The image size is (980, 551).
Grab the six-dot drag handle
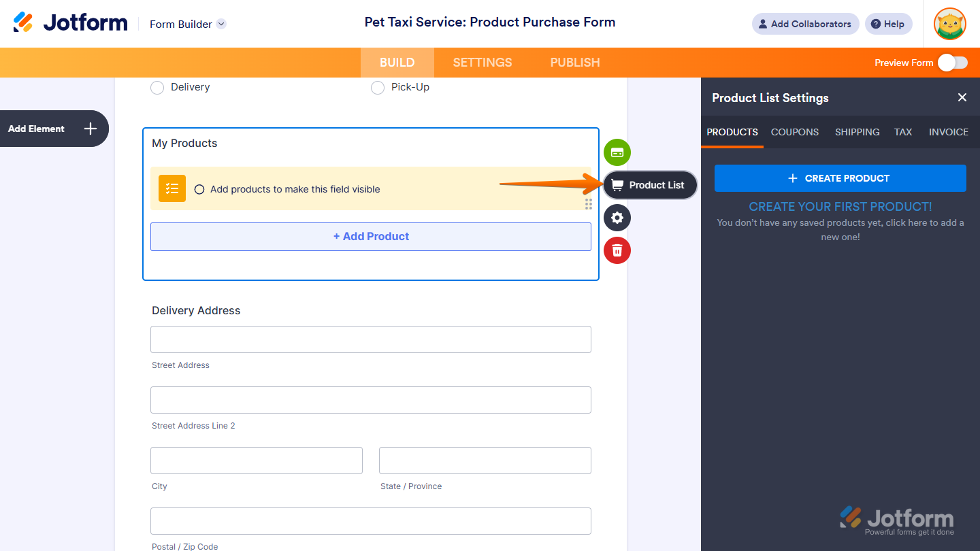(x=589, y=204)
